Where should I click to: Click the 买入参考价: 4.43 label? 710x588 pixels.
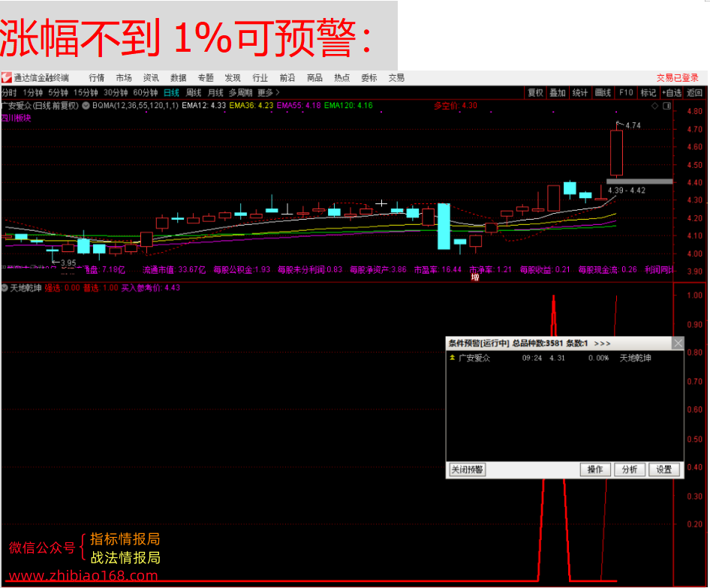click(150, 288)
